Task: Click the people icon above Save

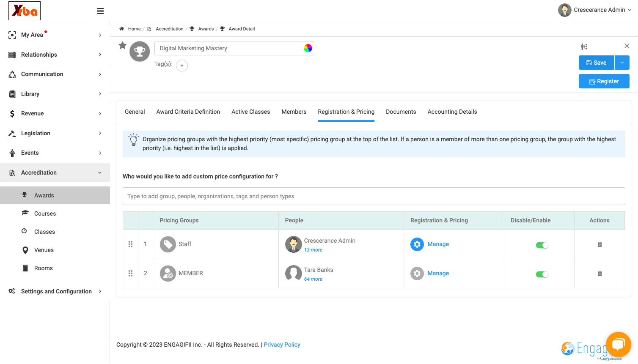Action: click(584, 47)
